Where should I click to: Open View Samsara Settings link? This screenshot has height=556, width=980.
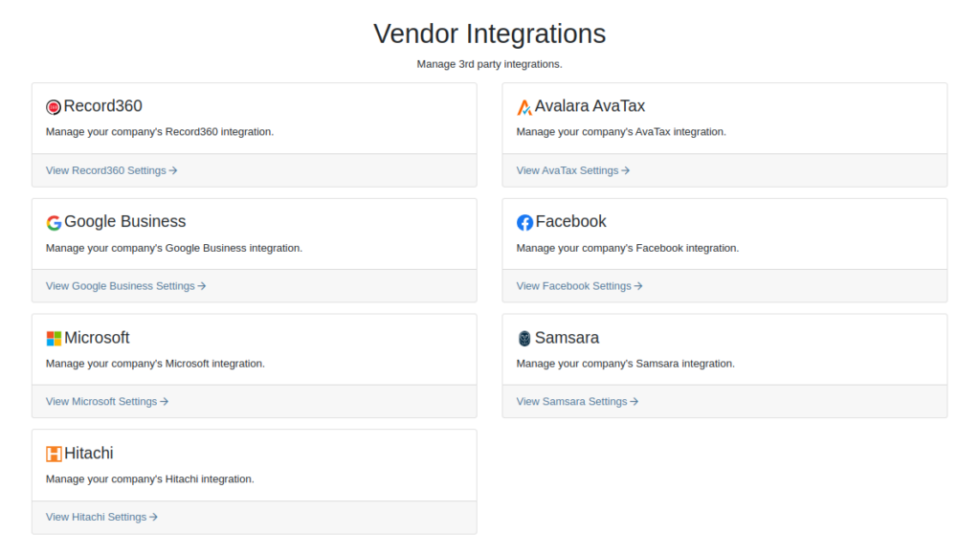tap(577, 402)
